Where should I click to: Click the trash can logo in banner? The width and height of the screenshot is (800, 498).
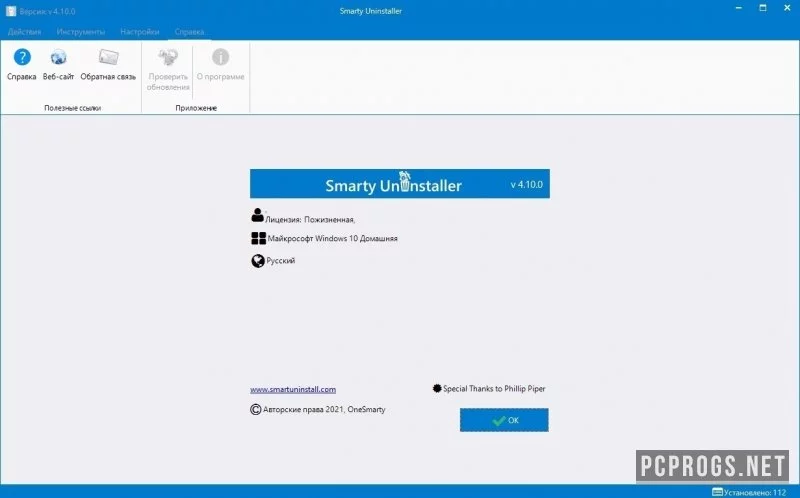(x=405, y=182)
